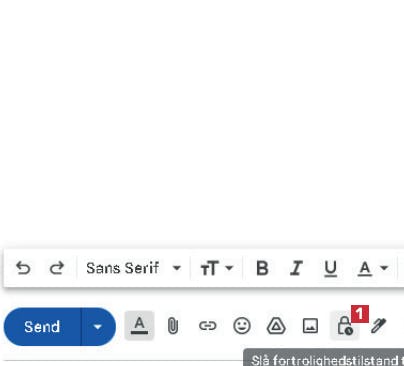Open the Sans Serif font dropdown

tap(133, 268)
